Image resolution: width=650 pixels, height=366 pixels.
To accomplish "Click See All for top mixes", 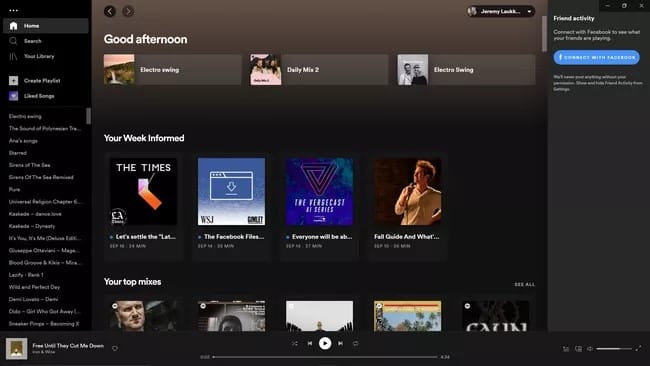I will pyautogui.click(x=524, y=284).
